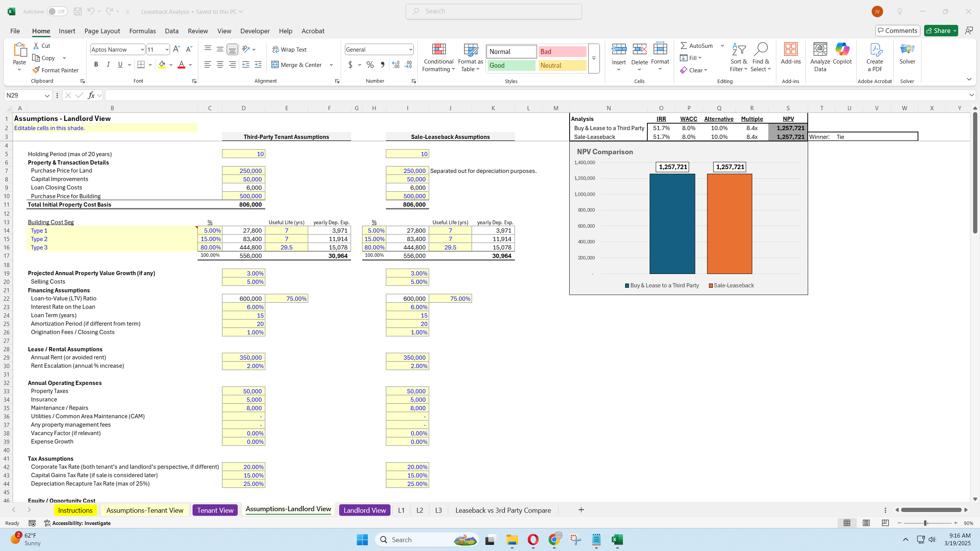Screen dimensions: 980x551
Task: Toggle Underline formatting
Action: coord(120,65)
